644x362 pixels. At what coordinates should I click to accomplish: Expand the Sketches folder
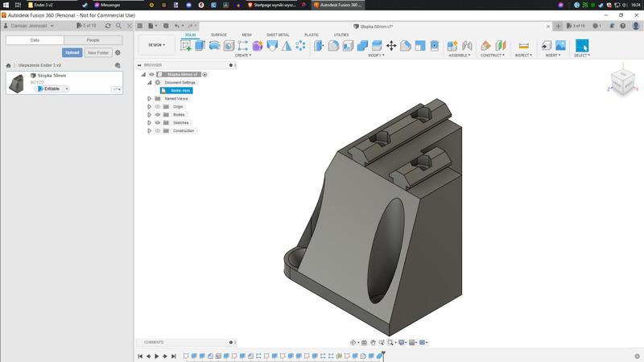pos(150,123)
